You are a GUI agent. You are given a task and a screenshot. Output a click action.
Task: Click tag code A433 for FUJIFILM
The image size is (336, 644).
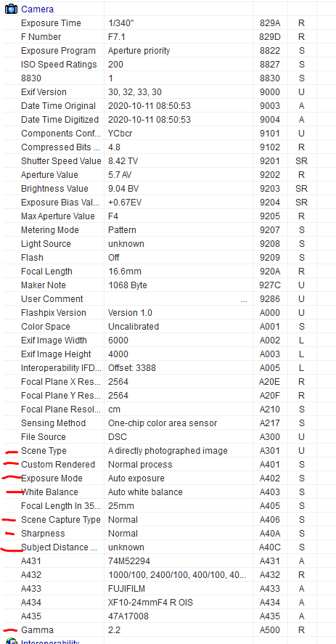pyautogui.click(x=269, y=589)
